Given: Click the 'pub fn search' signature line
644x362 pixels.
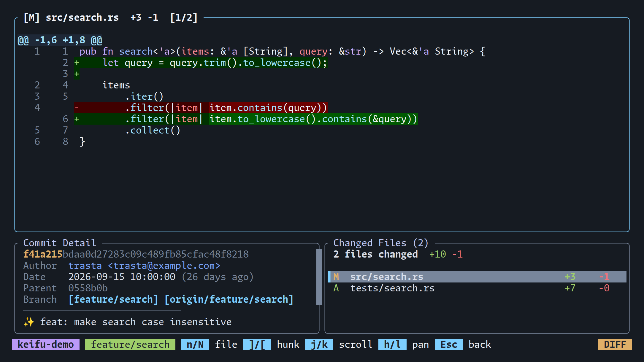Looking at the screenshot, I should [x=282, y=51].
